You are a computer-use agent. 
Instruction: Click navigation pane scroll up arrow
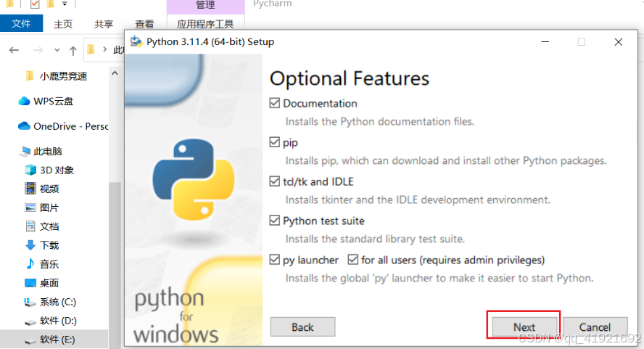tap(115, 73)
